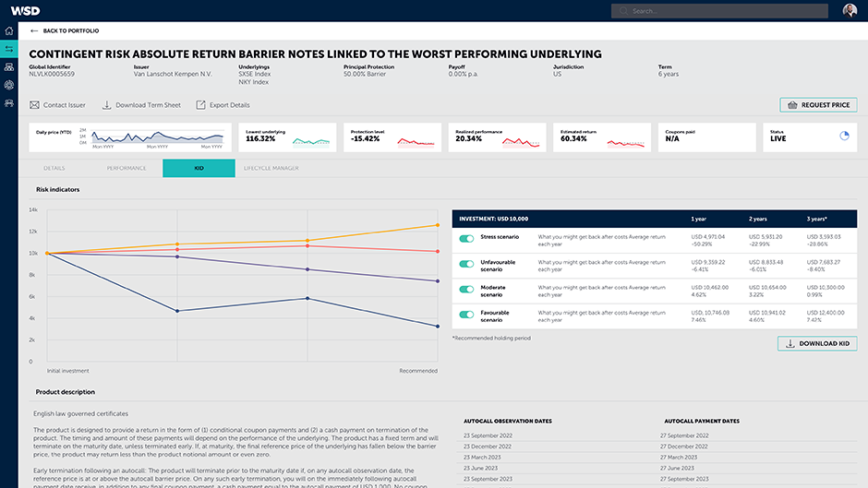Click the dark blue line endpoint at Recommended
The image size is (868, 488).
[x=438, y=327]
